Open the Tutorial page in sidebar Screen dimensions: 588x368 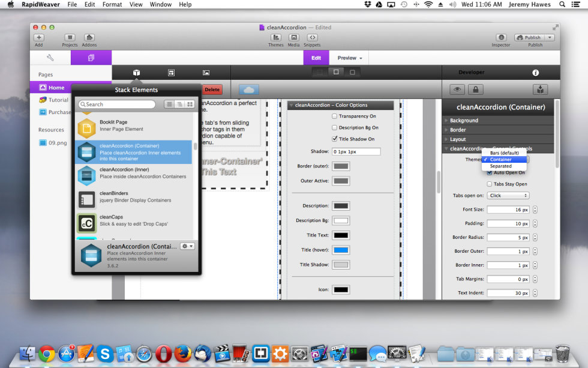pos(58,100)
